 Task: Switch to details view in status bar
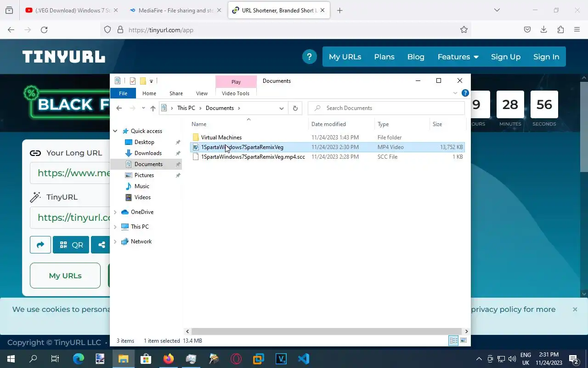(453, 341)
